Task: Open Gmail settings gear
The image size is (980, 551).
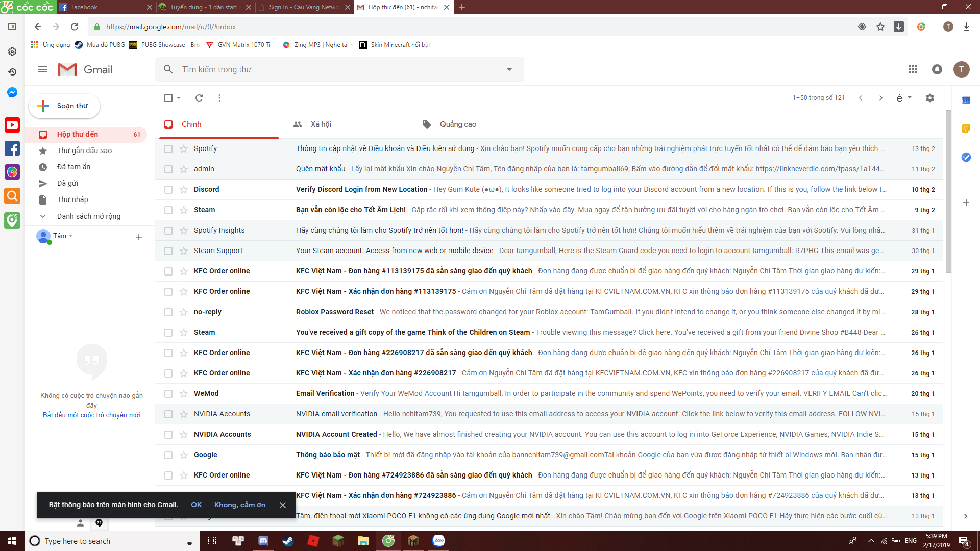Action: (x=930, y=98)
